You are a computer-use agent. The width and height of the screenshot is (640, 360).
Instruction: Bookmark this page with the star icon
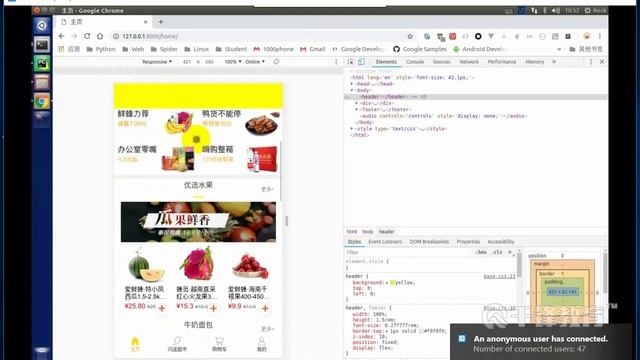410,36
